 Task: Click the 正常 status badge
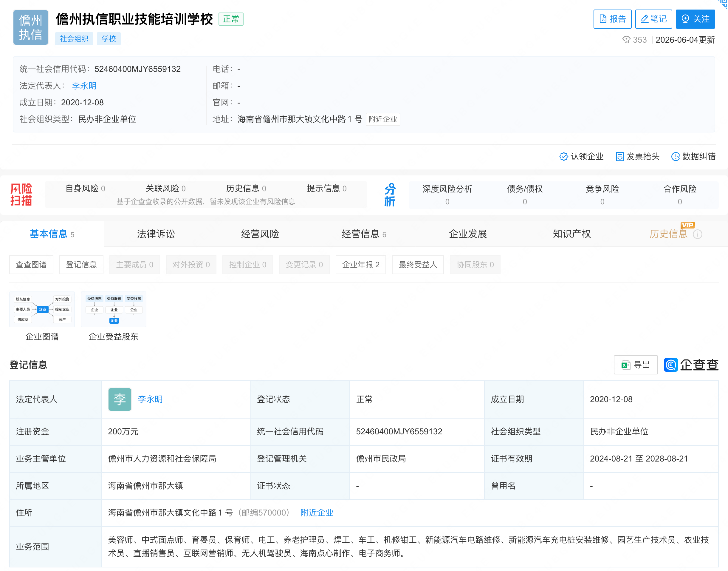(231, 19)
